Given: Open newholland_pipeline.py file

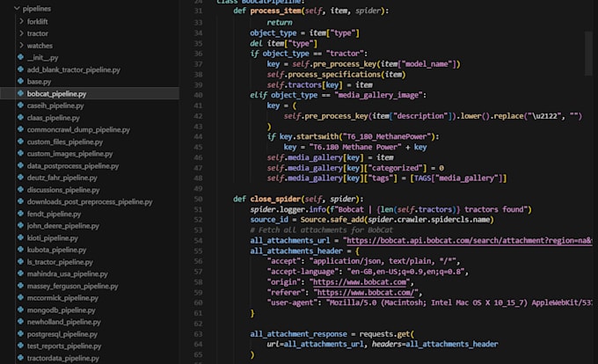Looking at the screenshot, I should pyautogui.click(x=63, y=322).
